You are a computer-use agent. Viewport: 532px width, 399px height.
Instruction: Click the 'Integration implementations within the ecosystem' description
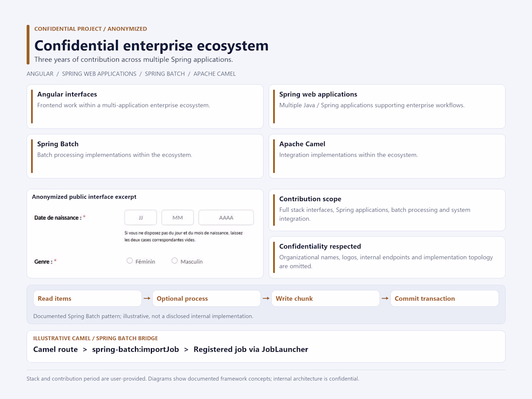(x=348, y=155)
